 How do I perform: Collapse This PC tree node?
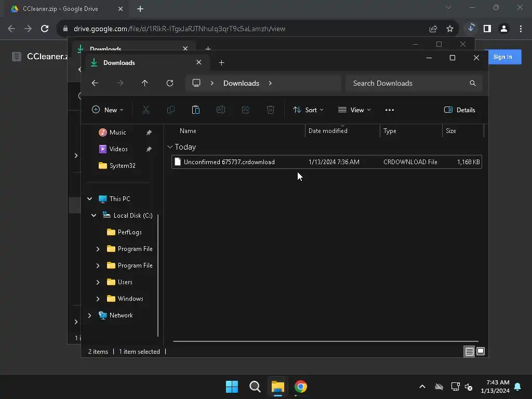(x=89, y=199)
